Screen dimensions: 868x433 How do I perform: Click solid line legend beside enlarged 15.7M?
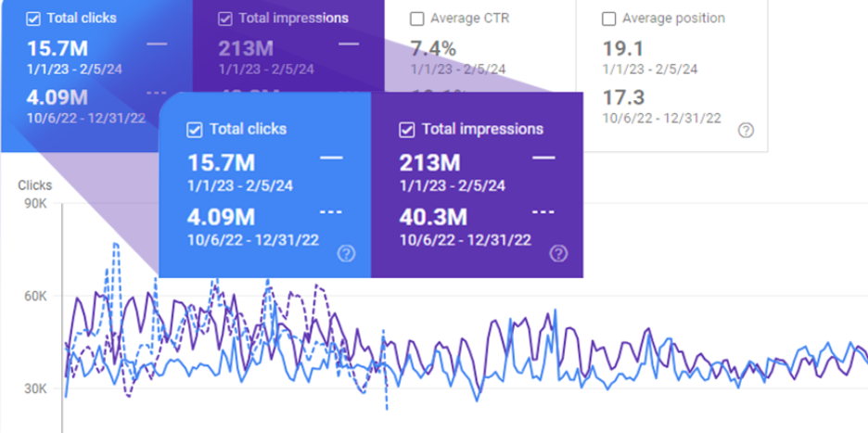coord(331,159)
